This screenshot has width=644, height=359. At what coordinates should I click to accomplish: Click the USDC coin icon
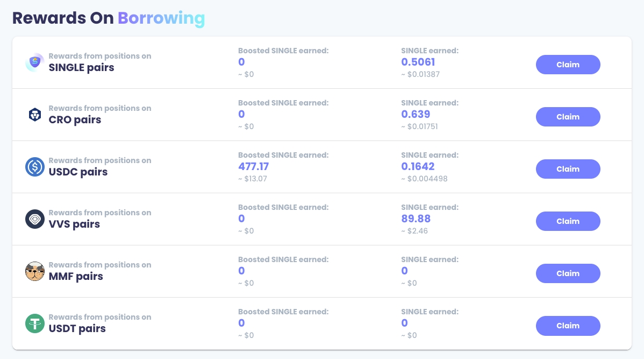point(35,167)
